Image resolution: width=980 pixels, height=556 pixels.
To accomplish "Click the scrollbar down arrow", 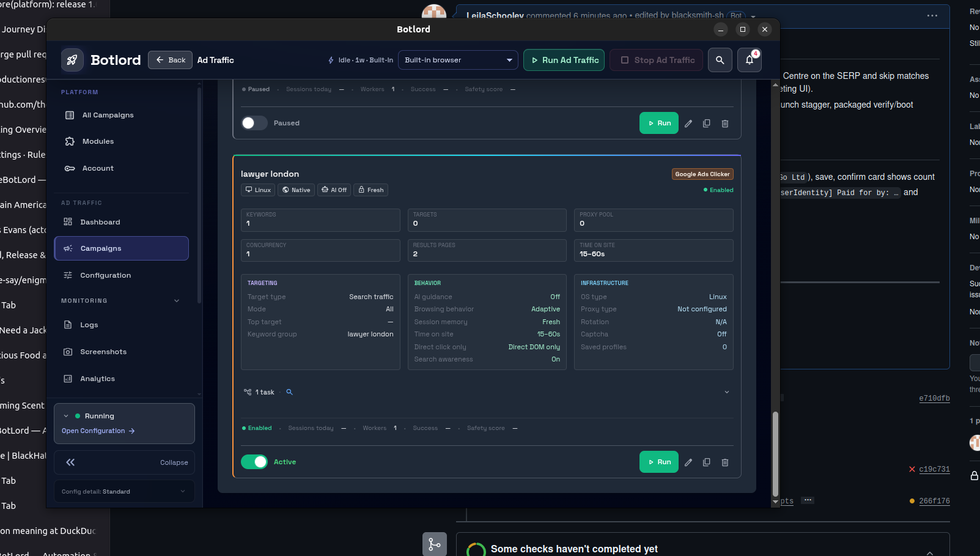I will tap(775, 502).
